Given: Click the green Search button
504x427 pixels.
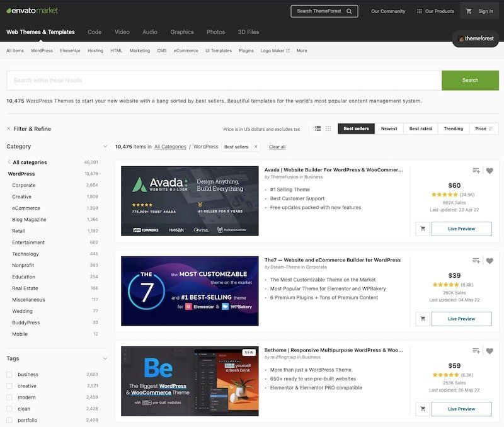Looking at the screenshot, I should coord(470,81).
